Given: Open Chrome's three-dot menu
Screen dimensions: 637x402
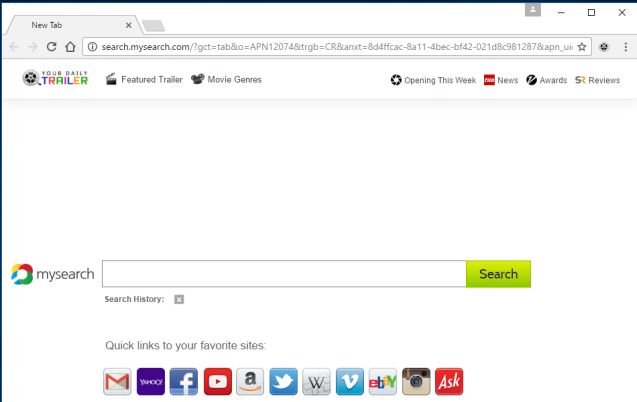Looking at the screenshot, I should point(626,47).
